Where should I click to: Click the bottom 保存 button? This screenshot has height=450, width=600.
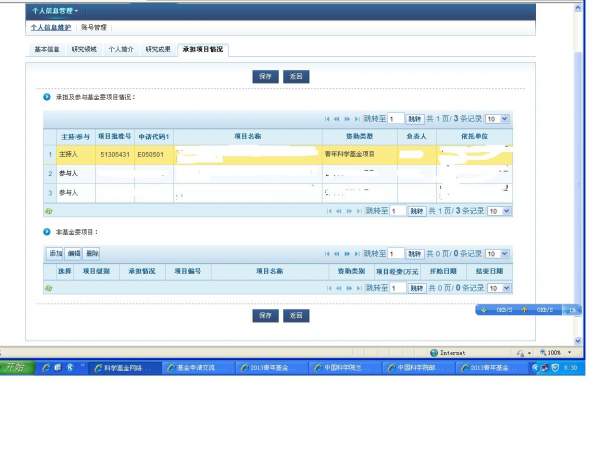pos(265,316)
